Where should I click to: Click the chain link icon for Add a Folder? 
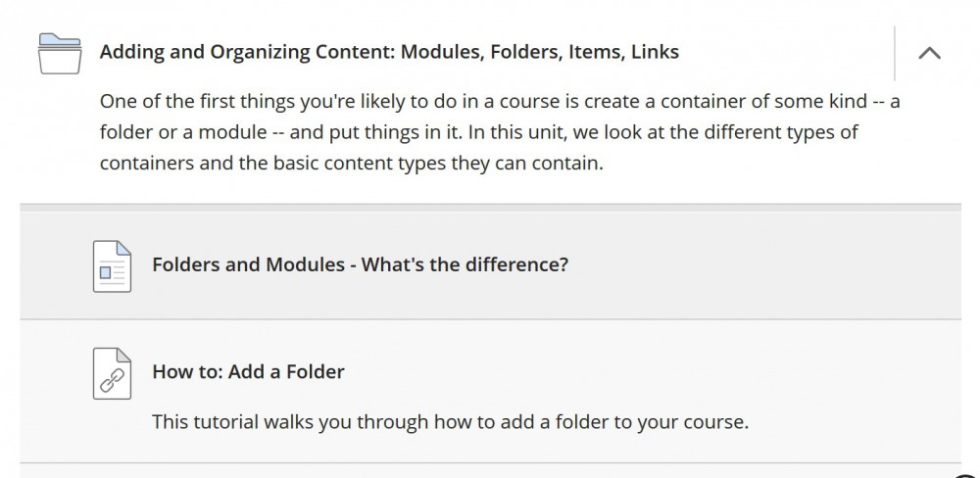[x=113, y=373]
